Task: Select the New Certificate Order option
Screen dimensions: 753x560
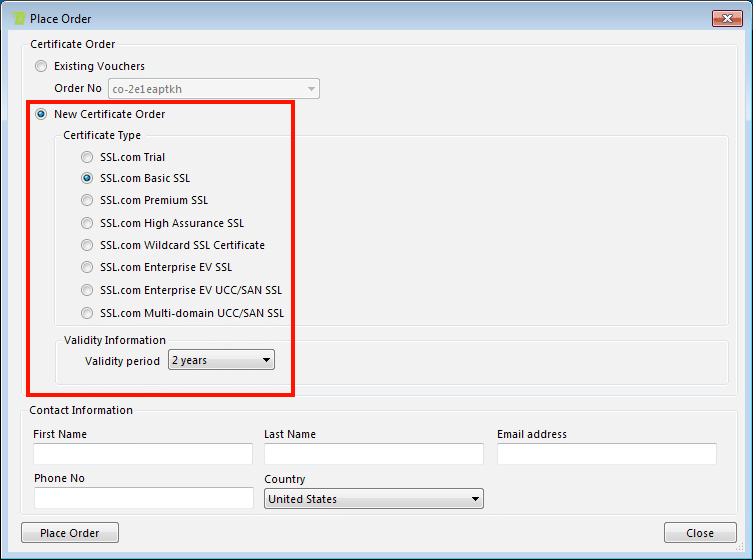Action: [x=41, y=114]
